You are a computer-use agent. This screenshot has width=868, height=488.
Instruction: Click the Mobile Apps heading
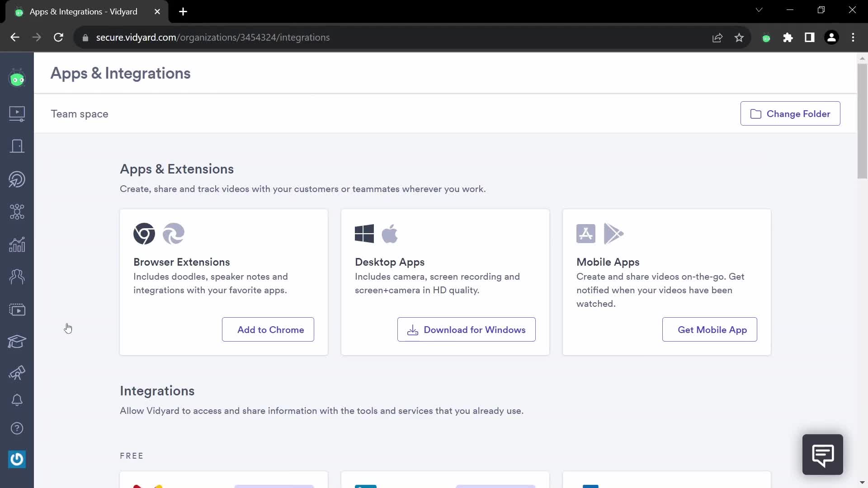point(608,262)
